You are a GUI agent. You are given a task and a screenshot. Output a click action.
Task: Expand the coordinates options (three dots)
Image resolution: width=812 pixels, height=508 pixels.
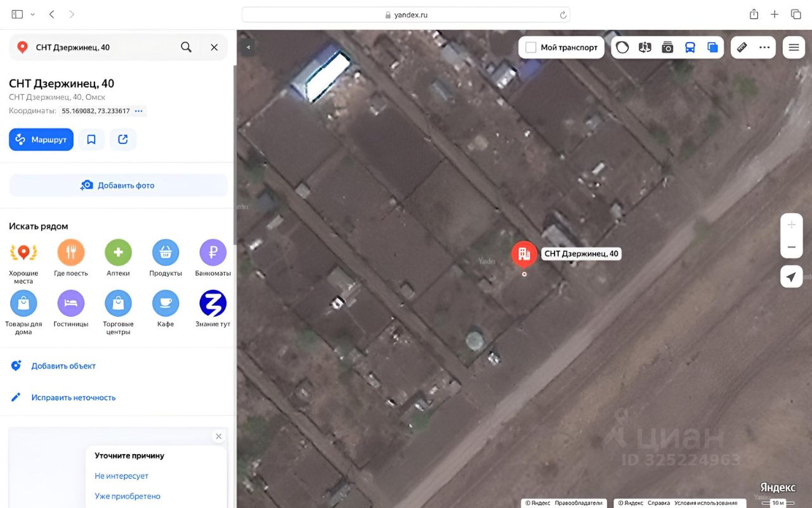tap(139, 111)
